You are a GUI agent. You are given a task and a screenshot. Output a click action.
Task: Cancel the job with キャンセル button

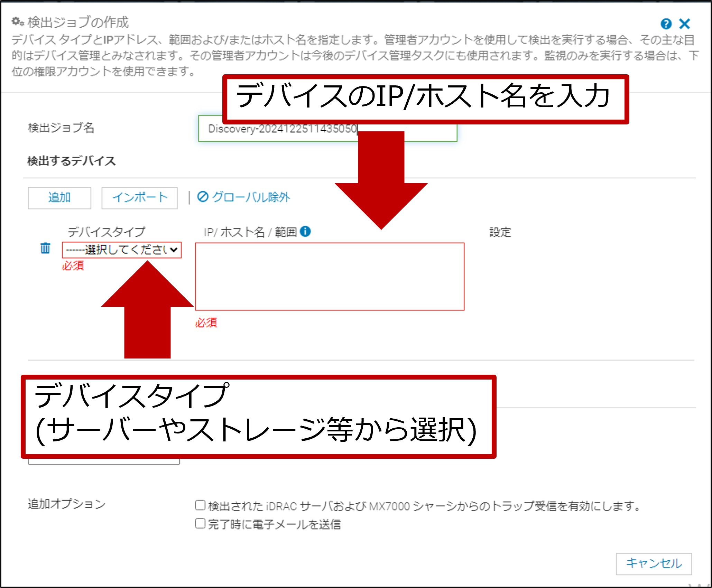[x=653, y=563]
